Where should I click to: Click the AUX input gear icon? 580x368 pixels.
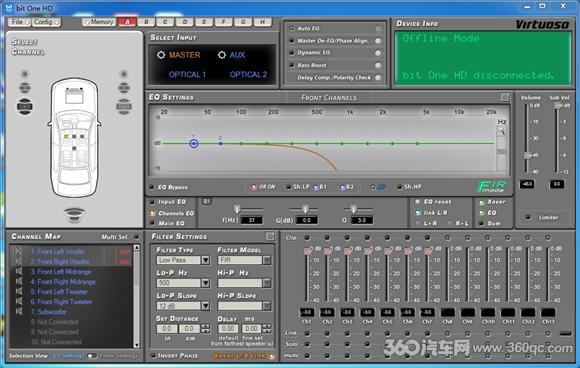pyautogui.click(x=222, y=55)
